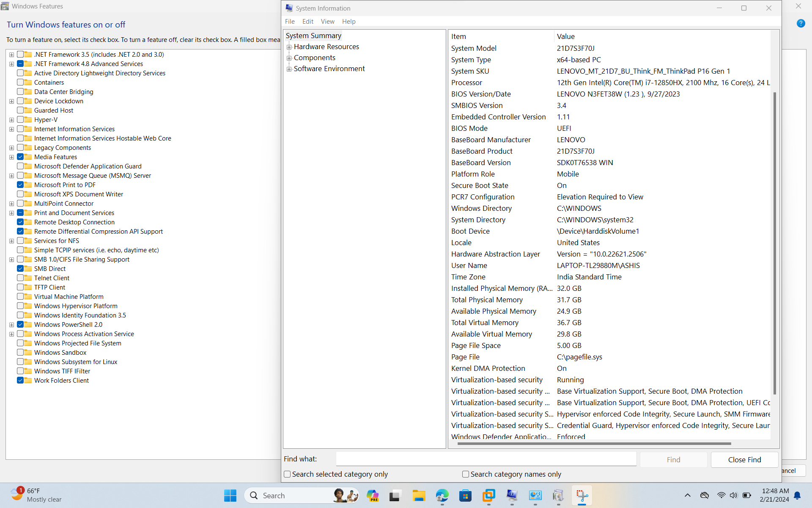Click the horizontal scrollbar in details pane
Viewport: 812px width, 508px height.
594,444
